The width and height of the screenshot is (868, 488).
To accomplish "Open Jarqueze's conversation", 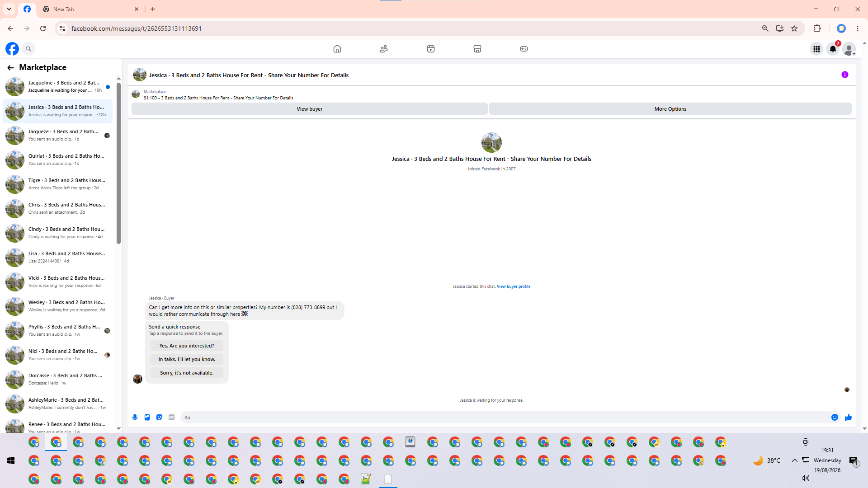I will click(x=58, y=135).
